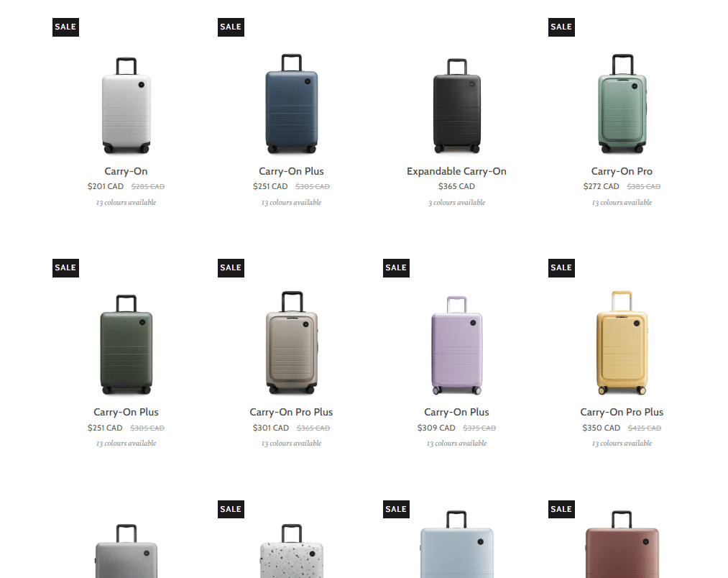Click the SALE badge above white Carry-On

[x=65, y=27]
